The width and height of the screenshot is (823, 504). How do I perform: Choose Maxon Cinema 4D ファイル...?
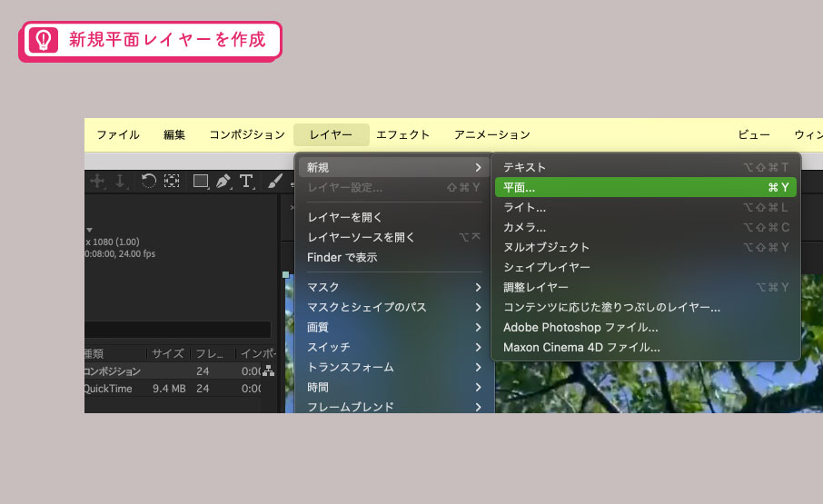point(646,347)
